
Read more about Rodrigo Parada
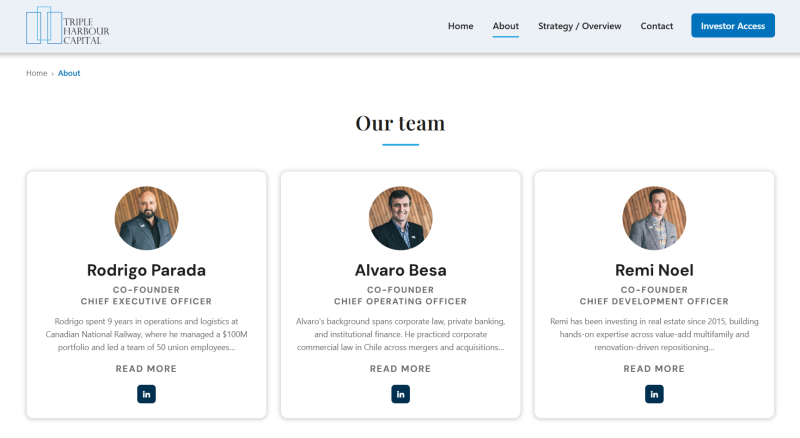pos(146,369)
